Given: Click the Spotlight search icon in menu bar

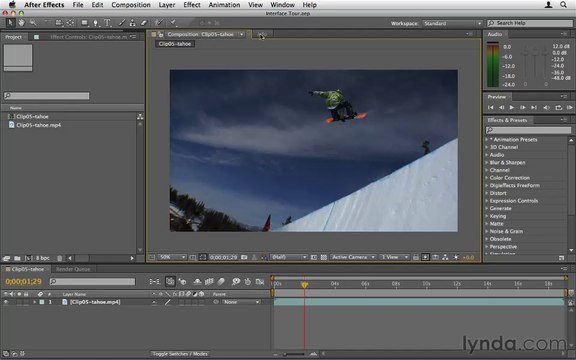Looking at the screenshot, I should point(563,5).
